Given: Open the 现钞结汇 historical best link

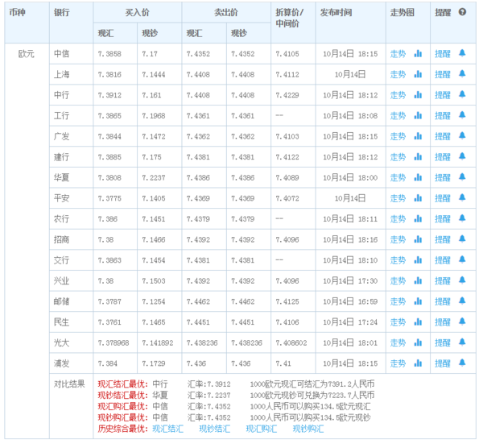Looking at the screenshot, I should coord(215,429).
